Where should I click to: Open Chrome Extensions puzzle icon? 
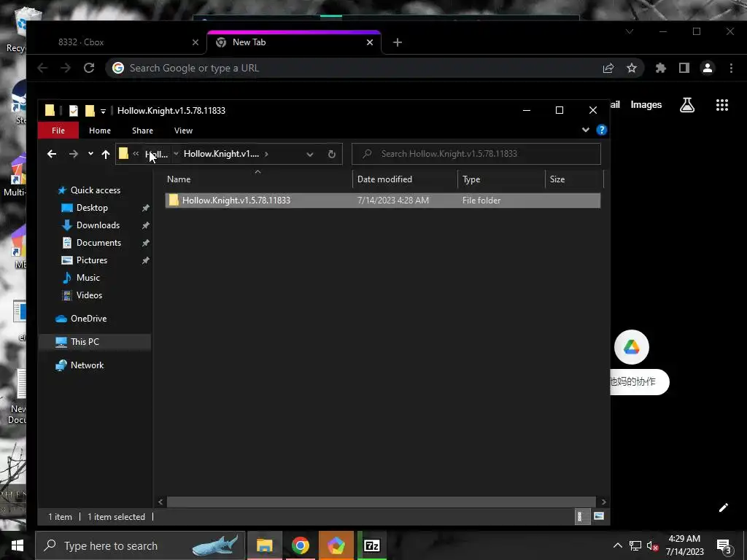point(660,68)
